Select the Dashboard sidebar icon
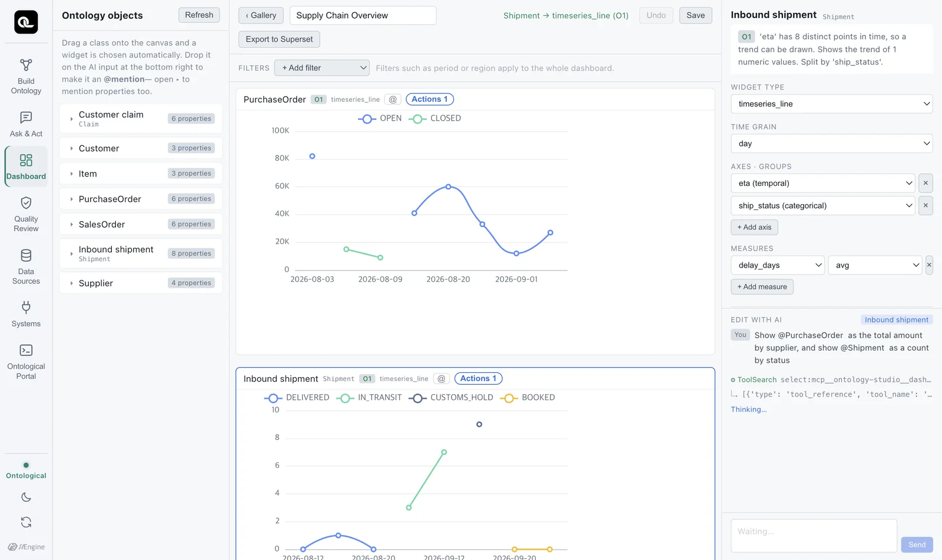Viewport: 942px width, 560px height. [x=26, y=166]
